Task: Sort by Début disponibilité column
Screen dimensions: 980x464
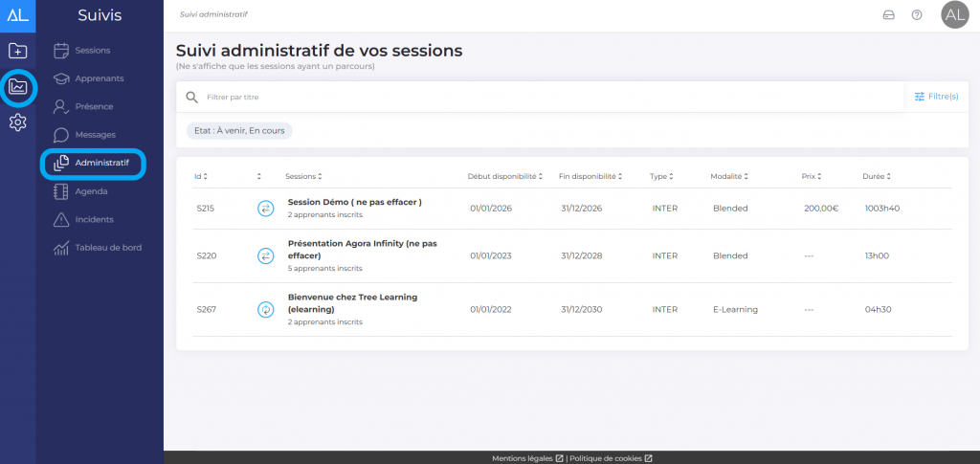Action: [505, 176]
